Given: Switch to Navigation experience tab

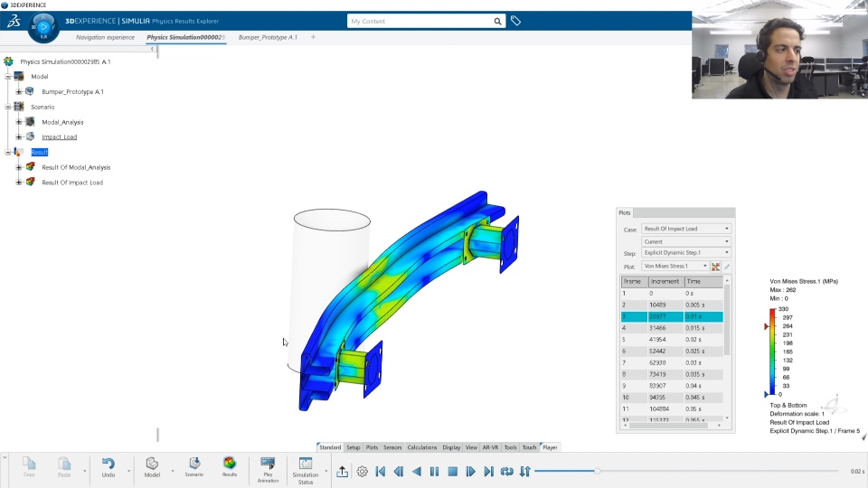Looking at the screenshot, I should pyautogui.click(x=105, y=37).
